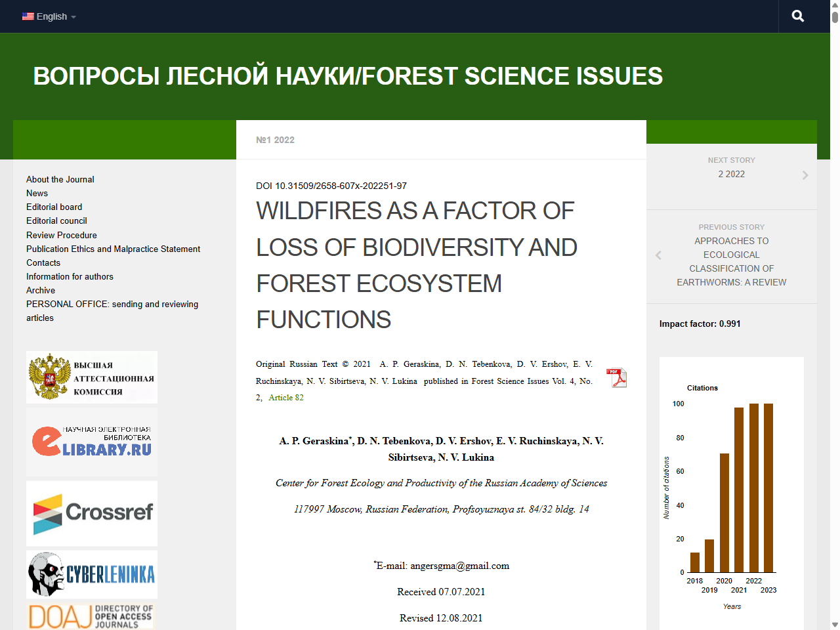Image resolution: width=840 pixels, height=630 pixels.
Task: Go to the 2 2022 next story
Action: pos(731,174)
